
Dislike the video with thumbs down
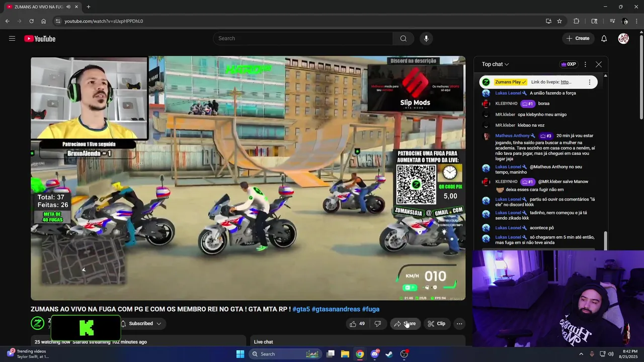(377, 324)
